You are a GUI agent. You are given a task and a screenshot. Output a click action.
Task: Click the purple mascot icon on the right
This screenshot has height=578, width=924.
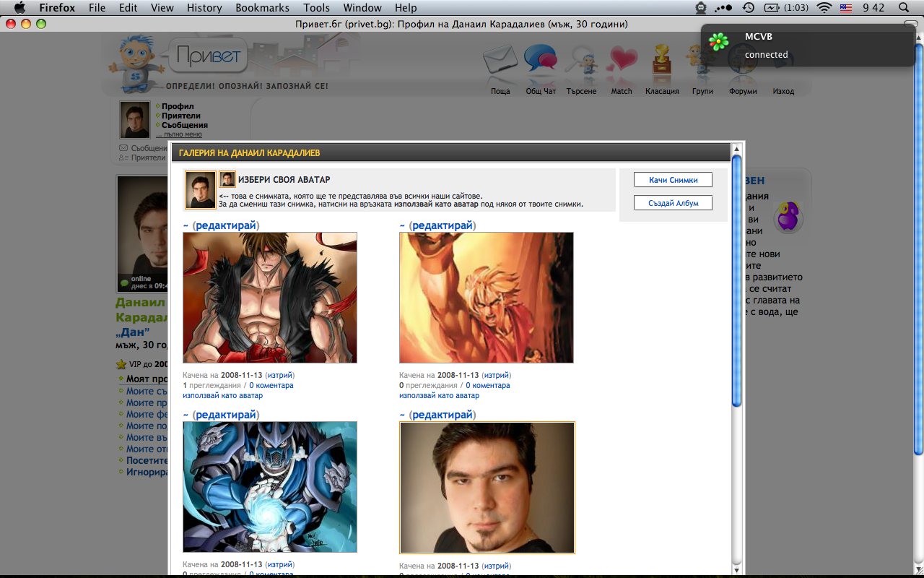788,217
